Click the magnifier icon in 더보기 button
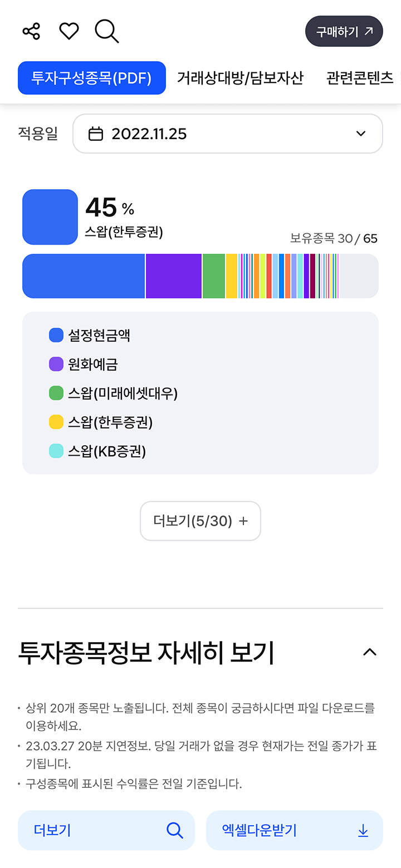The image size is (401, 868). pyautogui.click(x=174, y=831)
